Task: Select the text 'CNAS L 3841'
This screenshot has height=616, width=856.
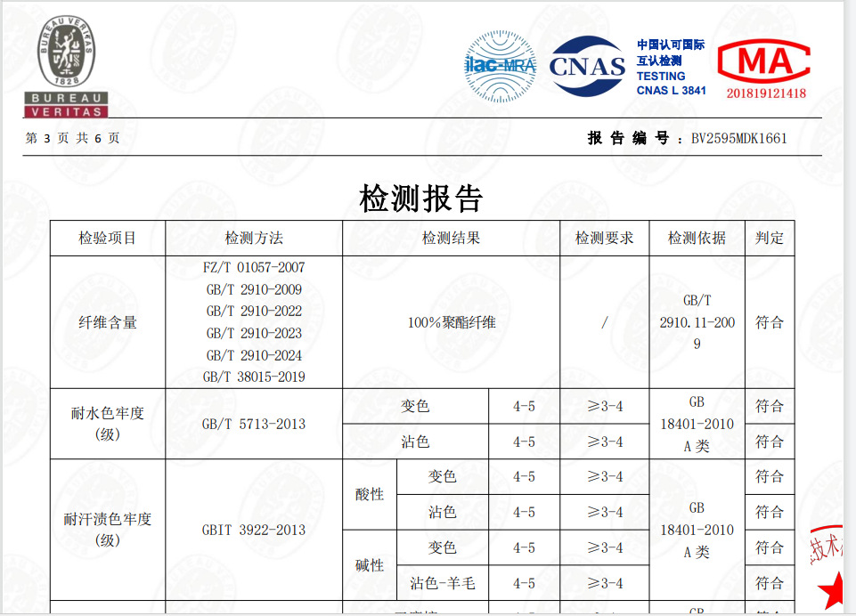Action: [x=671, y=91]
